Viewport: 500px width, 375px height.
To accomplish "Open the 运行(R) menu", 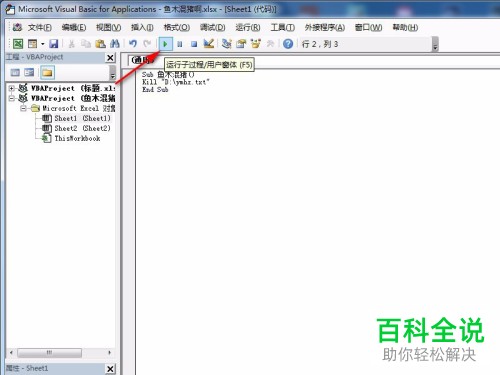I will pos(248,27).
